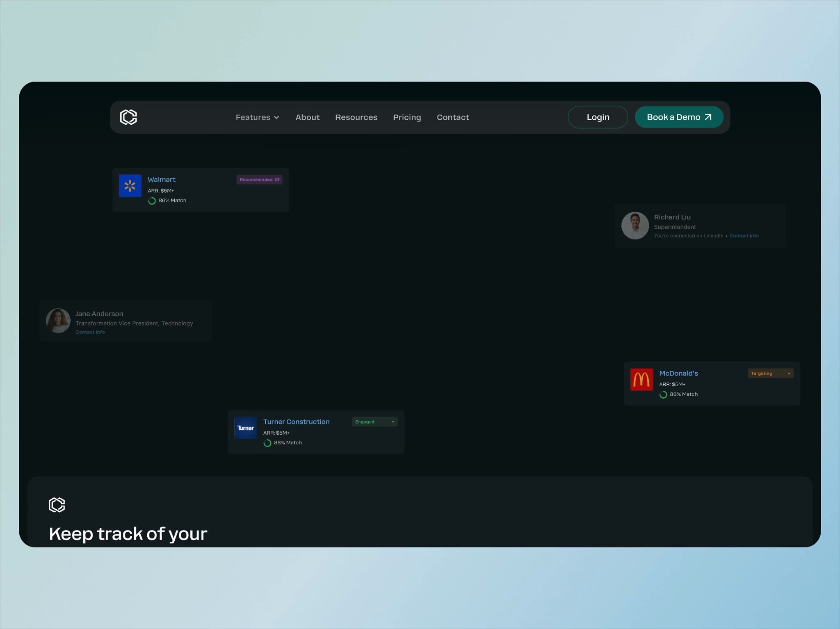
Task: Click the arrow icon on Book a Demo
Action: click(708, 117)
